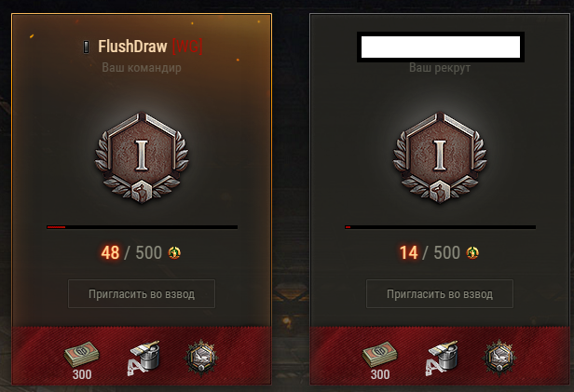Select the recruit's paint can reward
Screen dimensions: 574x392
442,358
